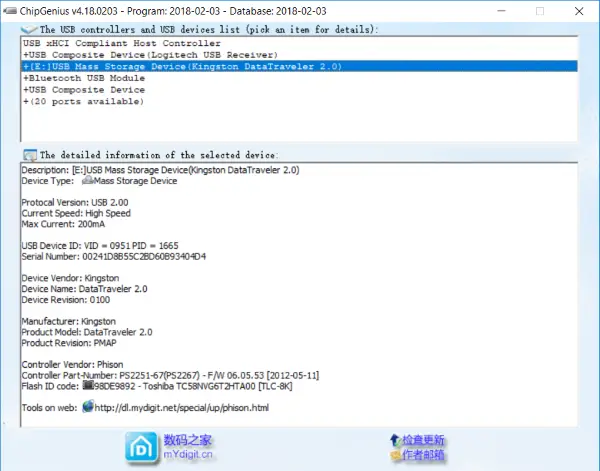Click the Description line in details pane
600x471 pixels.
coord(160,170)
